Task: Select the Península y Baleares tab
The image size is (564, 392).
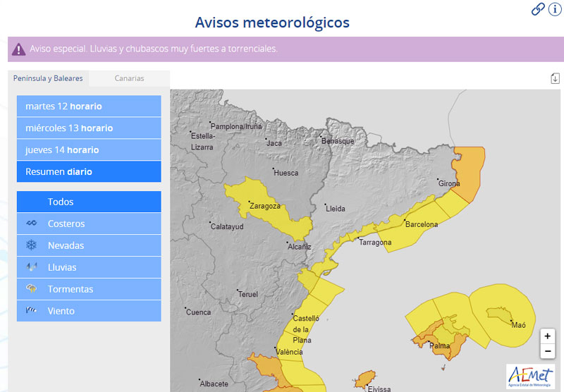Action: point(48,78)
